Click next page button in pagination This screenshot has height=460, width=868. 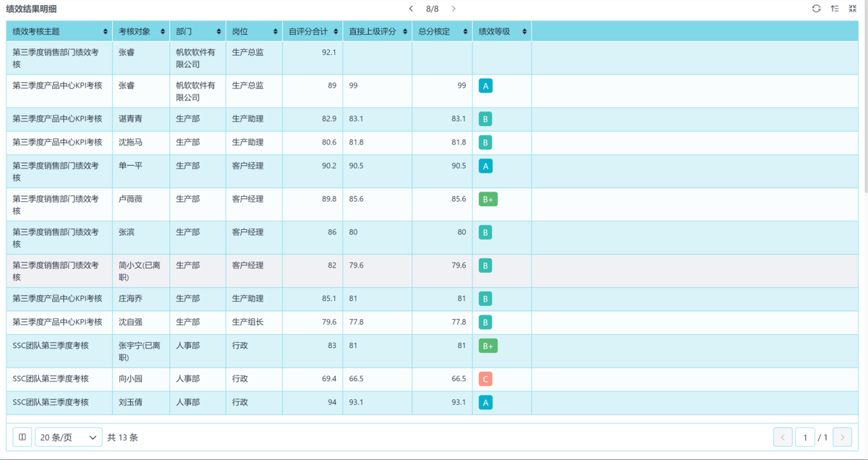click(842, 437)
